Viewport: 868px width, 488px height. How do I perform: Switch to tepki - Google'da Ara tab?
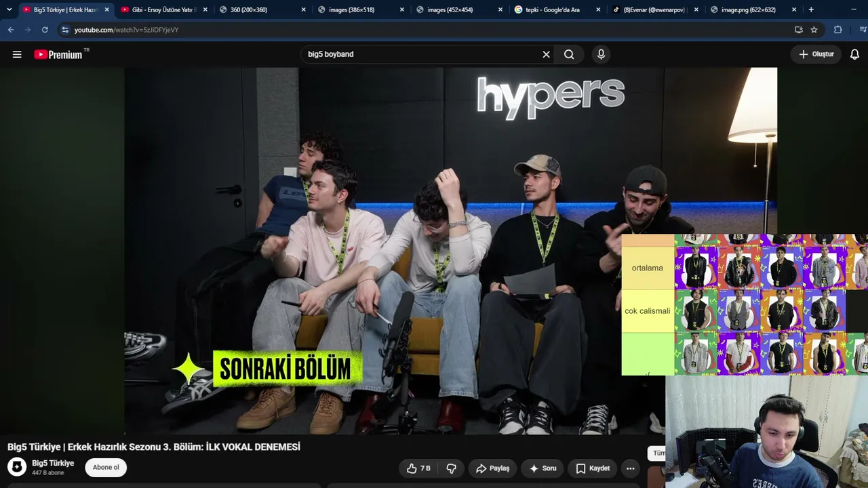pyautogui.click(x=557, y=9)
